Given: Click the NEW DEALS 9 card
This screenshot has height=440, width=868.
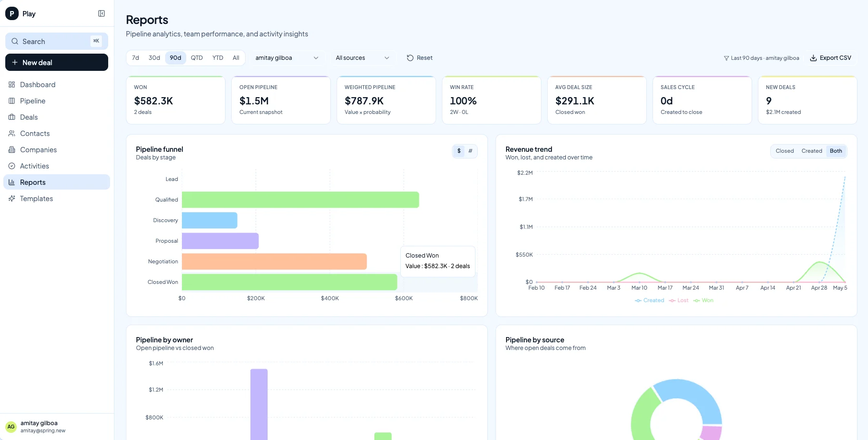Looking at the screenshot, I should pyautogui.click(x=808, y=100).
